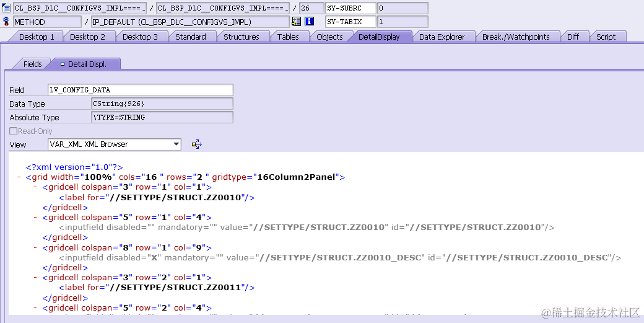Switch to the Fields sub-tab
The height and width of the screenshot is (323, 644).
32,64
